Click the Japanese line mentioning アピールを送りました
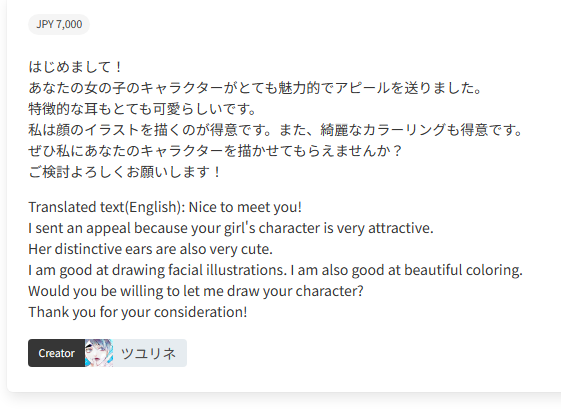The image size is (561, 413). pos(255,88)
